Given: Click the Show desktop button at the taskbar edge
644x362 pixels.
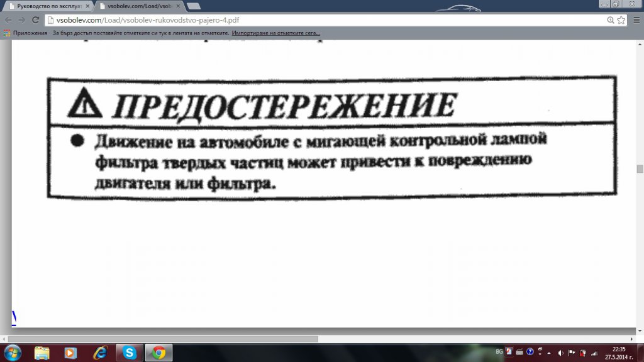Looking at the screenshot, I should [641, 353].
